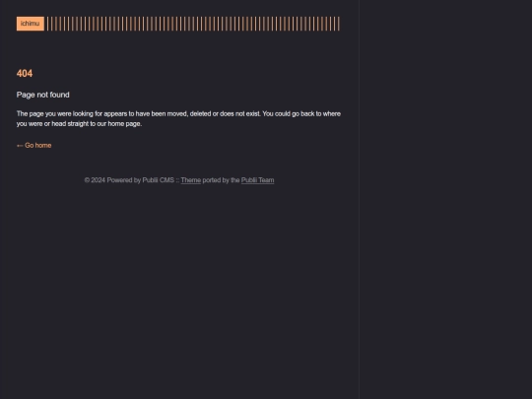The height and width of the screenshot is (399, 532).
Task: Select the Page not found subheading
Action: [42, 95]
